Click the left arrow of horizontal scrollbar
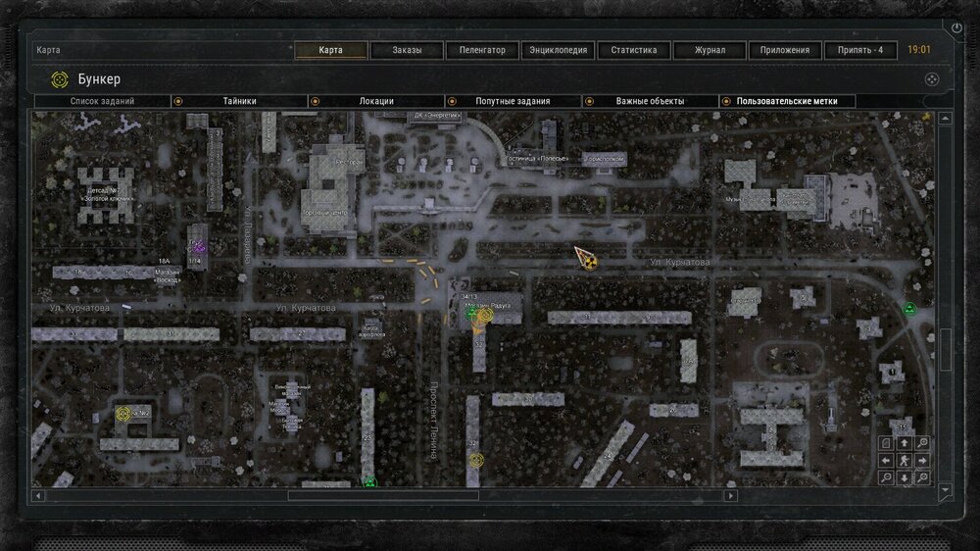The image size is (980, 551). (38, 496)
